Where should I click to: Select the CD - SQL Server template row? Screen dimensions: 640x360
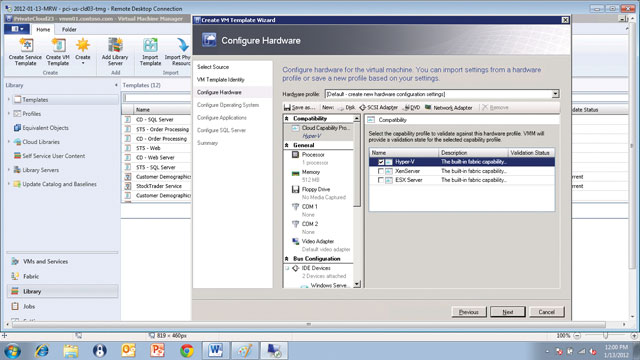(157, 120)
